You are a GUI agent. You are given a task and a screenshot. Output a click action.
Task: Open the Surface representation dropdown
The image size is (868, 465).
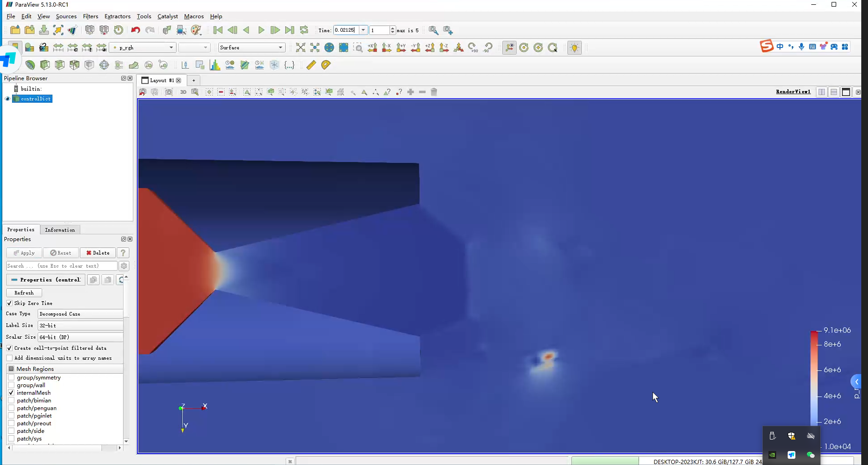click(252, 48)
